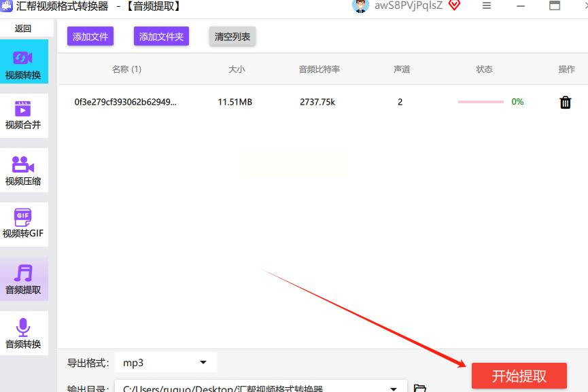588x392 pixels.
Task: Expand the 输出目录 path dropdown
Action: click(x=261, y=387)
